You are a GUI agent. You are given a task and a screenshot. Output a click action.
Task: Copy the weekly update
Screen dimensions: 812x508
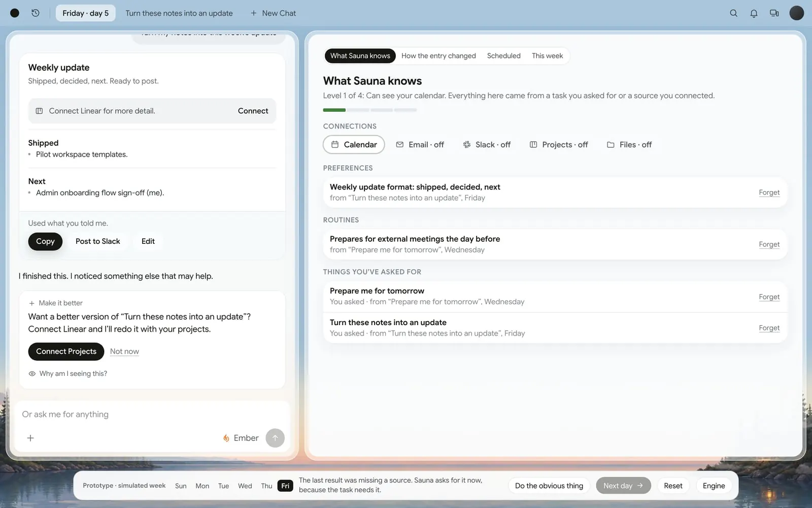[x=45, y=241]
